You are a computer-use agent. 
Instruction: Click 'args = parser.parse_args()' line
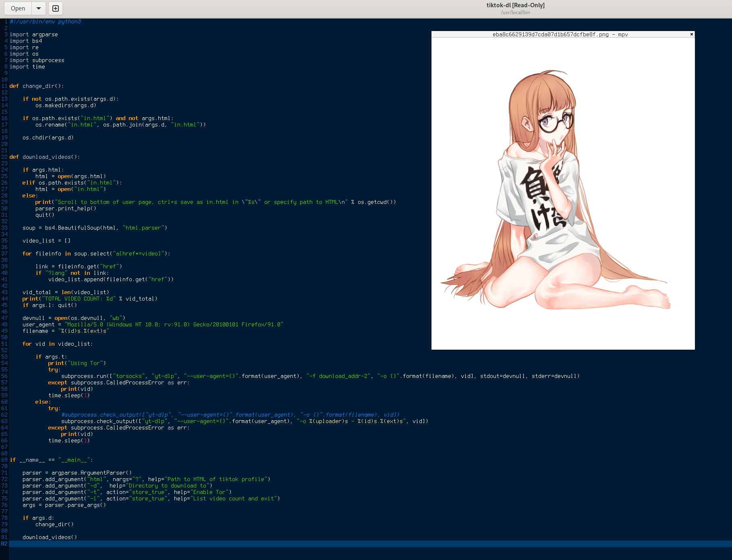(64, 505)
